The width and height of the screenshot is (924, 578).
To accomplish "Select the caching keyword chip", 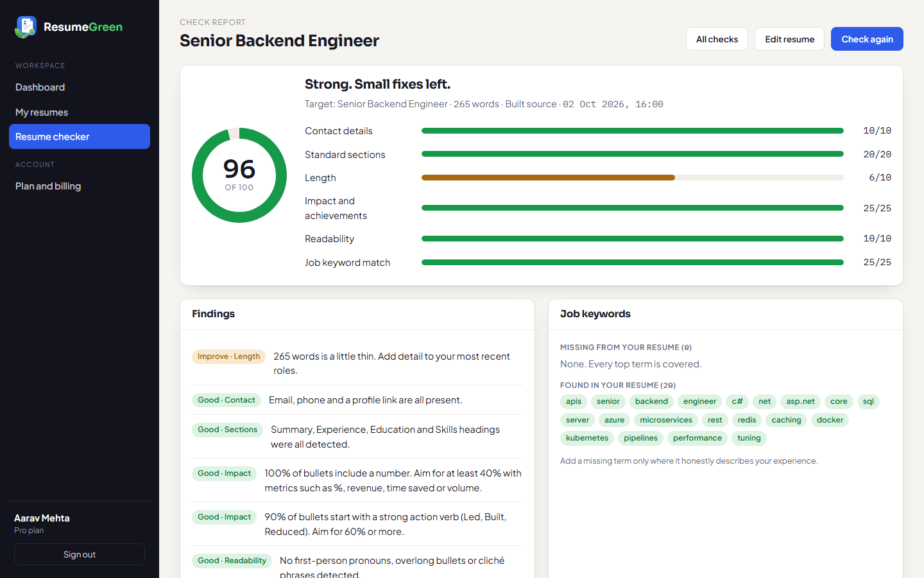I will [786, 420].
